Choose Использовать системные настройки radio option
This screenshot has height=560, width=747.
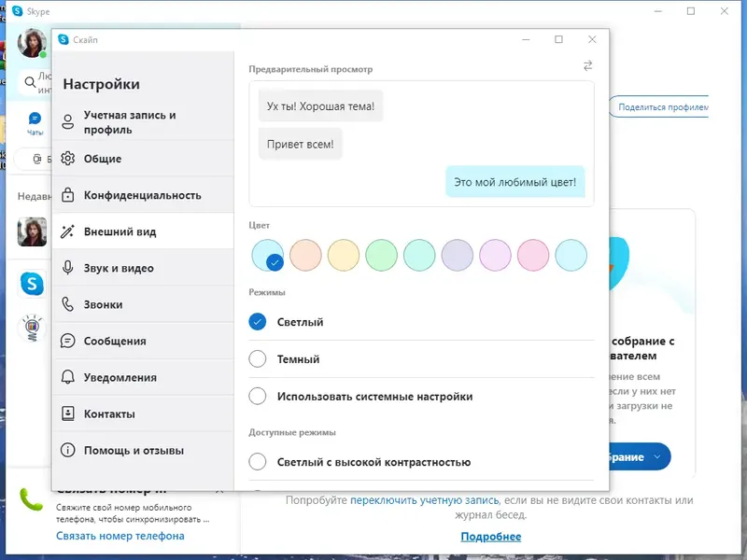click(258, 396)
